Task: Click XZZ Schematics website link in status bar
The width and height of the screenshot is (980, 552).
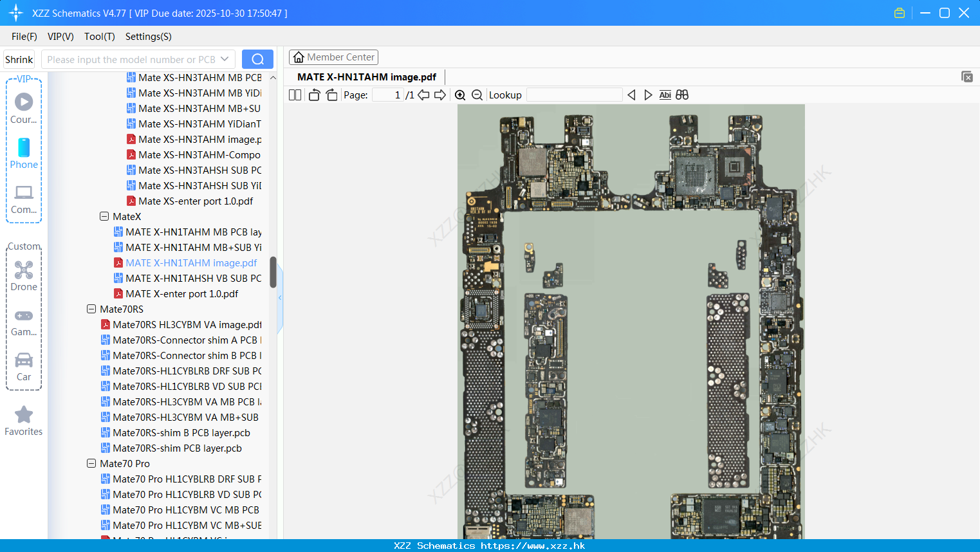Action: click(x=533, y=546)
